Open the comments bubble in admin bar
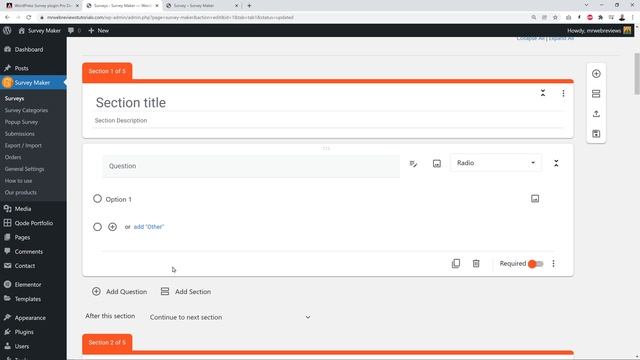Viewport: 640px width, 360px height. (x=74, y=31)
